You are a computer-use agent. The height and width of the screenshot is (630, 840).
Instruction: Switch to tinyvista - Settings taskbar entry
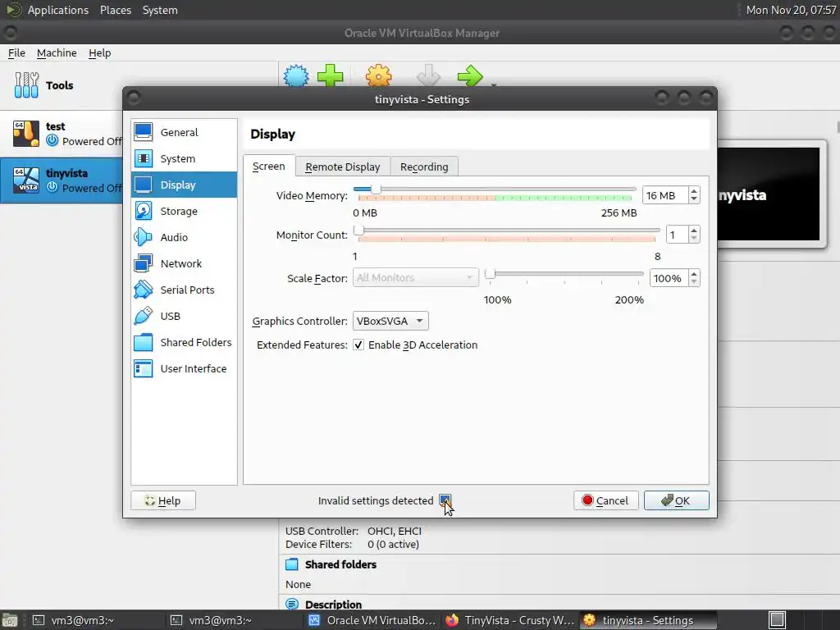[x=647, y=620]
